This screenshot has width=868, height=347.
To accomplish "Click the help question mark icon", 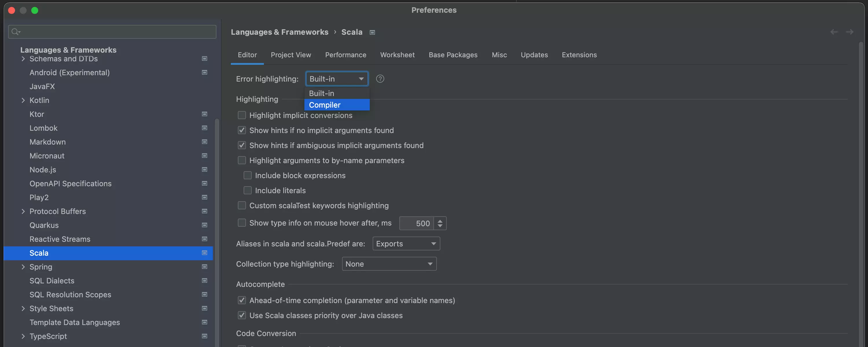I will [380, 79].
